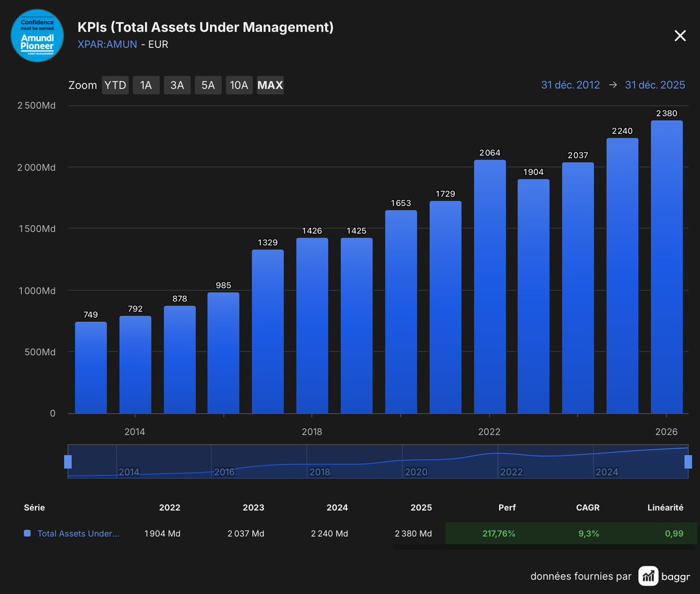This screenshot has width=700, height=594.
Task: Open the XPAR:AMUN ticker link
Action: [107, 44]
